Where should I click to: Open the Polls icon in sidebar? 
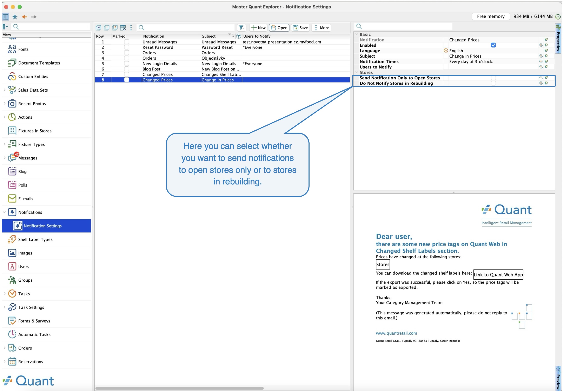[12, 185]
